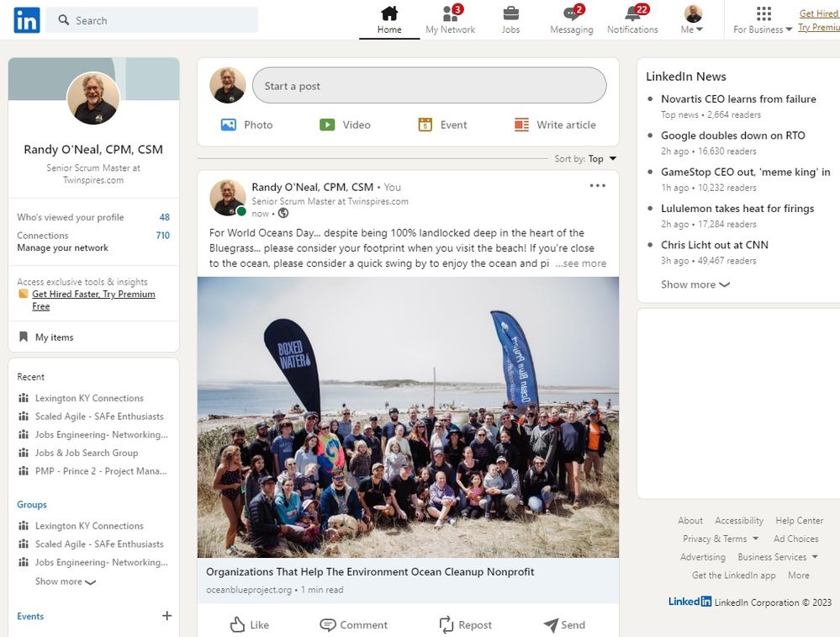Open Notifications bell with 22 alerts

point(632,20)
